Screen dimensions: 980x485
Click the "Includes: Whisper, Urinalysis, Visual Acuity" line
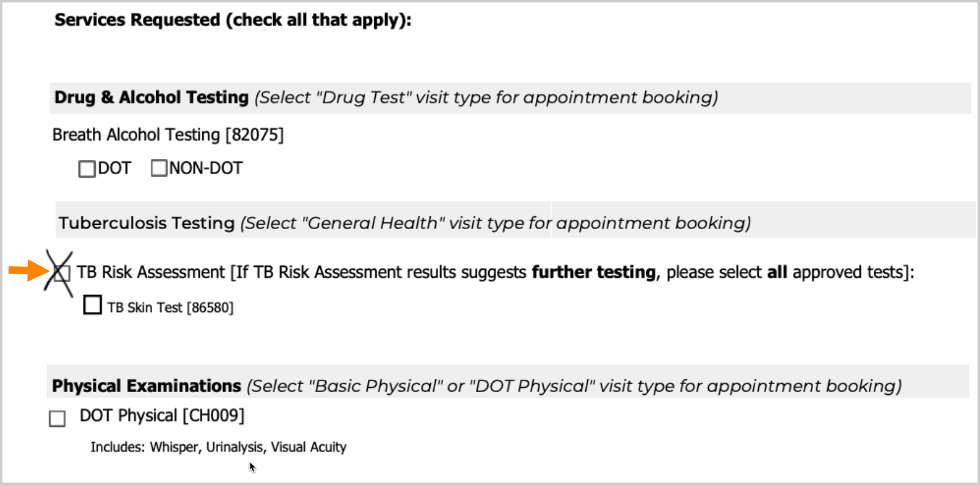(x=218, y=447)
